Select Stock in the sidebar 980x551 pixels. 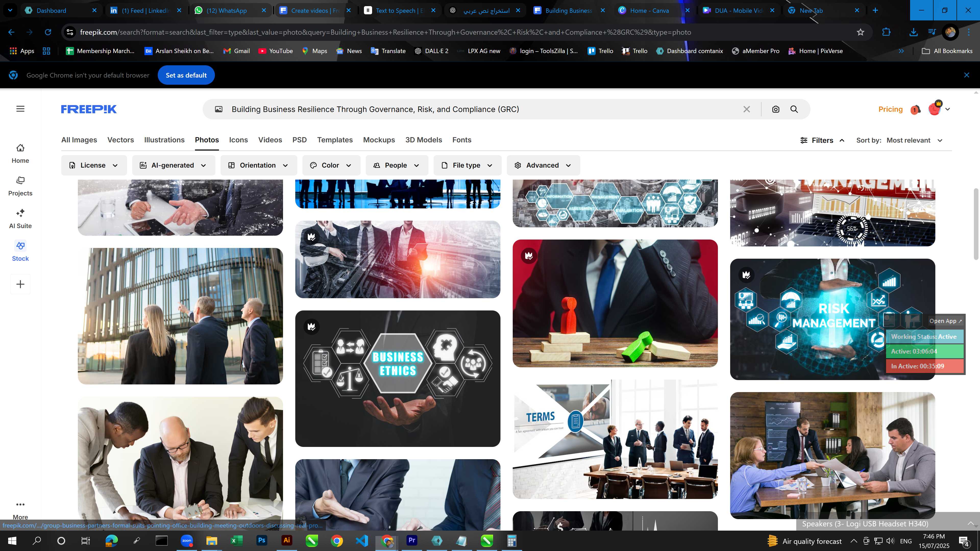[20, 251]
